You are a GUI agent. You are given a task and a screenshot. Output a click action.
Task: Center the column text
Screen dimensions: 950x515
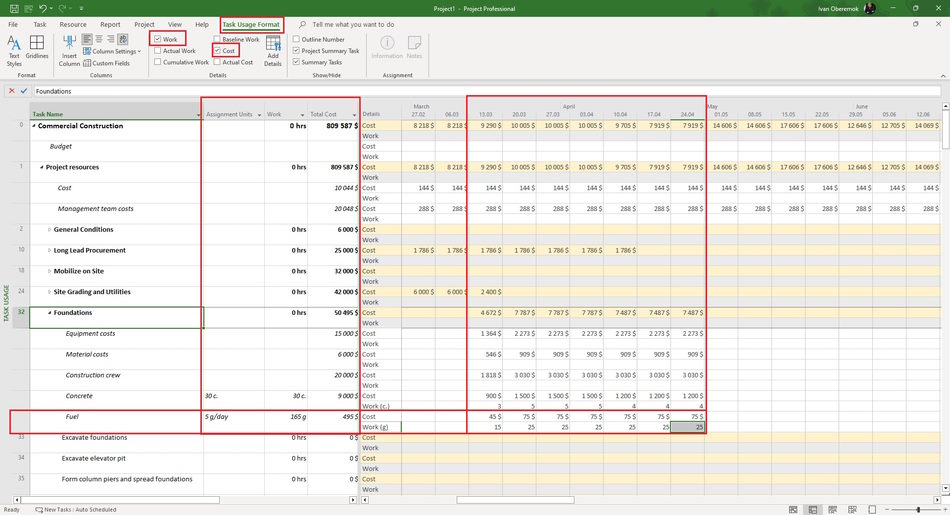tap(99, 39)
